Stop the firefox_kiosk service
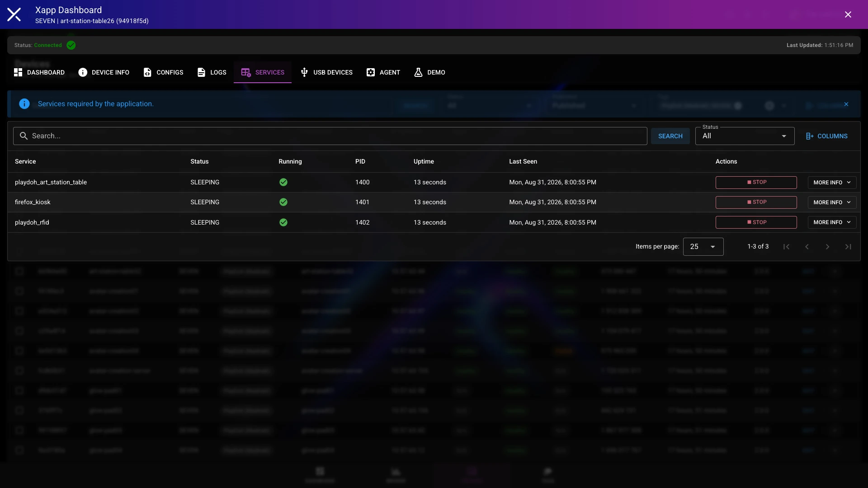Image resolution: width=868 pixels, height=488 pixels. click(756, 202)
